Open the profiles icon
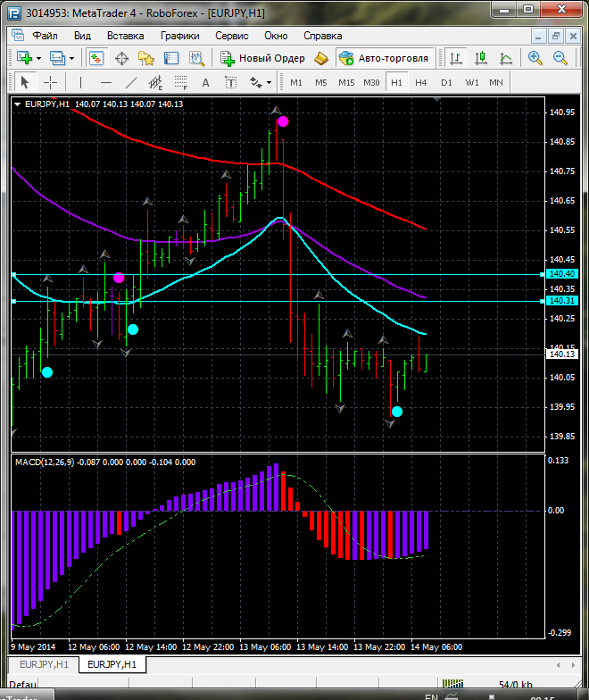 tap(57, 58)
